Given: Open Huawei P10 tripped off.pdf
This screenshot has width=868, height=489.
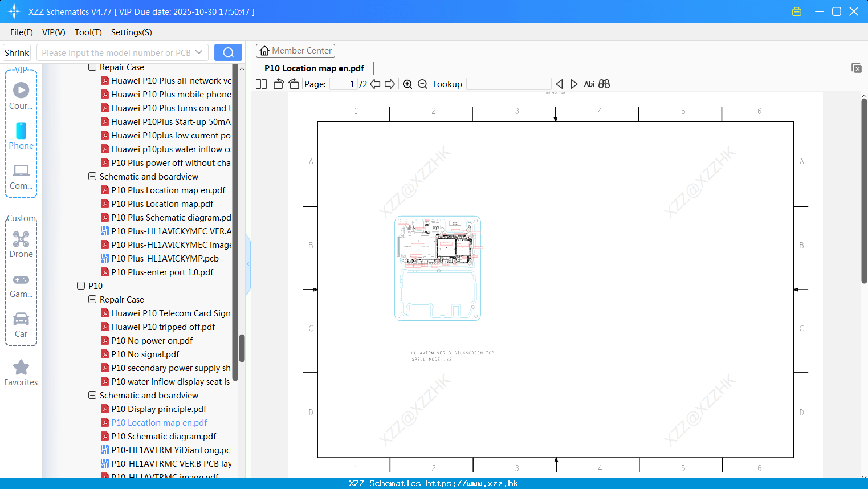Looking at the screenshot, I should (x=158, y=327).
